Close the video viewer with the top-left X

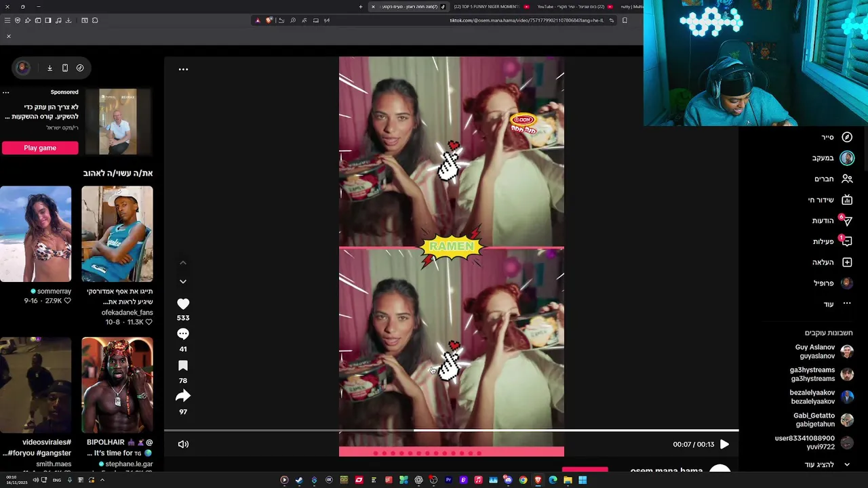coord(8,36)
